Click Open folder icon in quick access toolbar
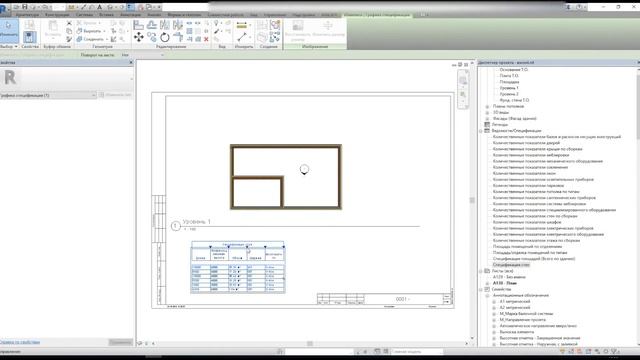640x360 pixels. [x=16, y=7]
